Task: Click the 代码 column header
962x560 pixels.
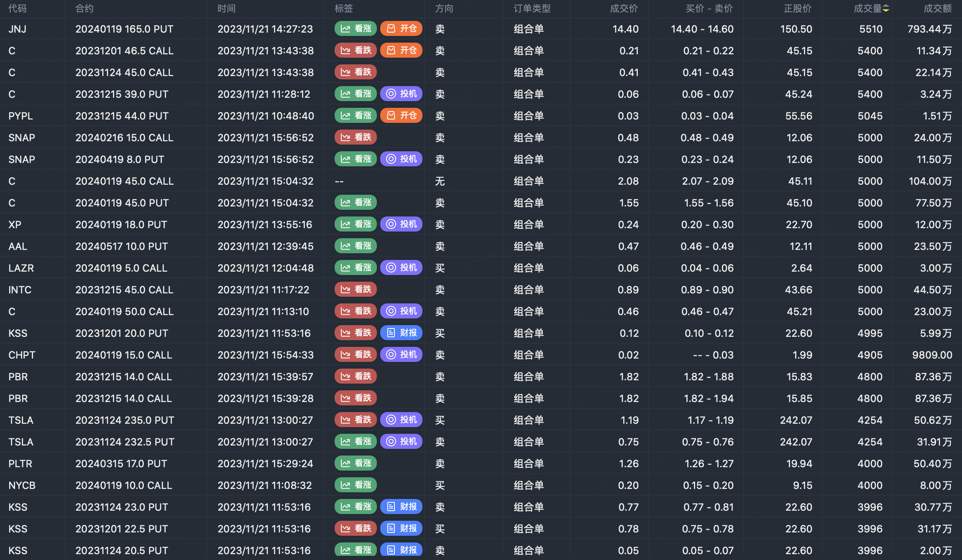Action: click(18, 9)
